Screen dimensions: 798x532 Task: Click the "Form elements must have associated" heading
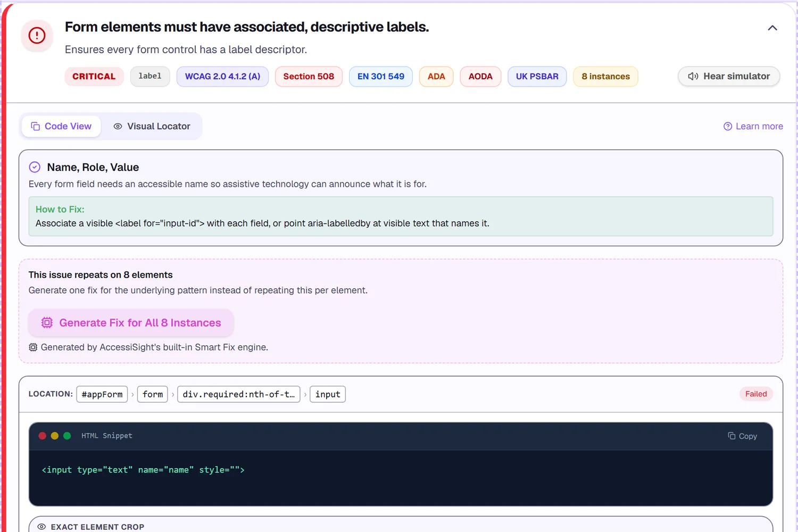coord(247,27)
